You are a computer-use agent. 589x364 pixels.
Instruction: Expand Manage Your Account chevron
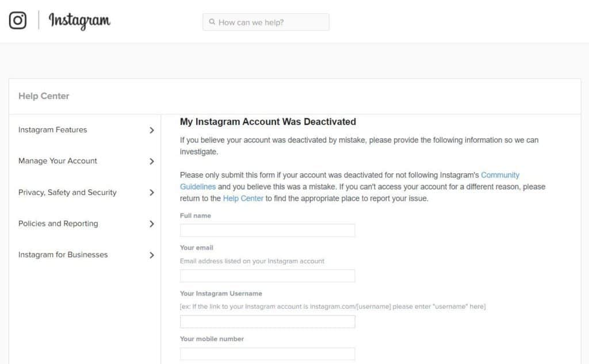coord(152,161)
